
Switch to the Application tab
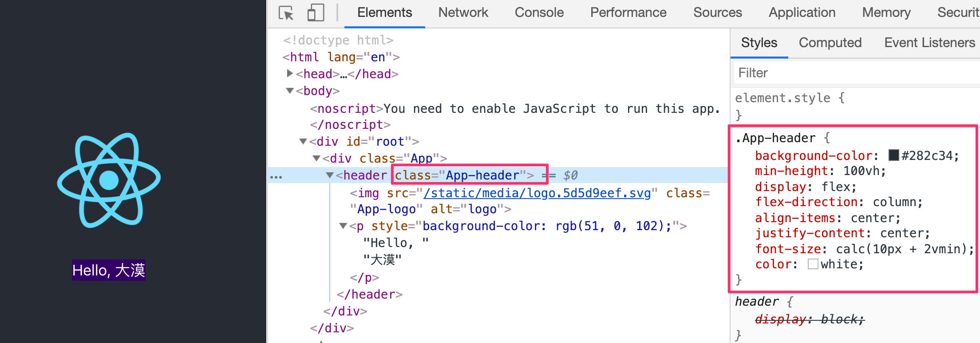click(802, 12)
